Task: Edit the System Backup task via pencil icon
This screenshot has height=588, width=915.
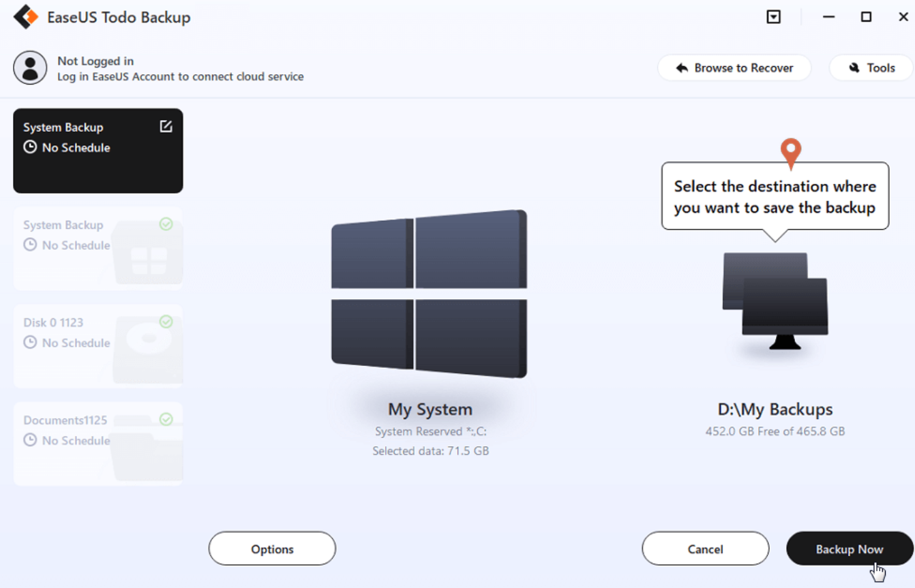Action: pyautogui.click(x=166, y=127)
